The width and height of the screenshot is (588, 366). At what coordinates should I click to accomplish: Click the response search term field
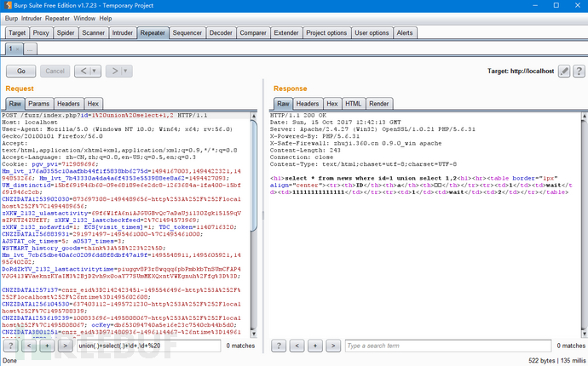(448, 346)
